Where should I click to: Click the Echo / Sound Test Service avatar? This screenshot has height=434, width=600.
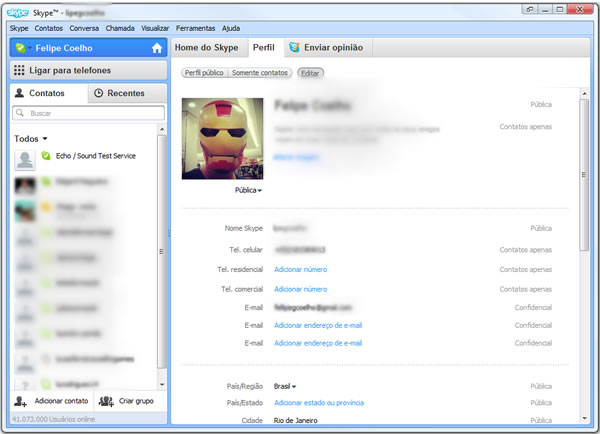pyautogui.click(x=25, y=160)
